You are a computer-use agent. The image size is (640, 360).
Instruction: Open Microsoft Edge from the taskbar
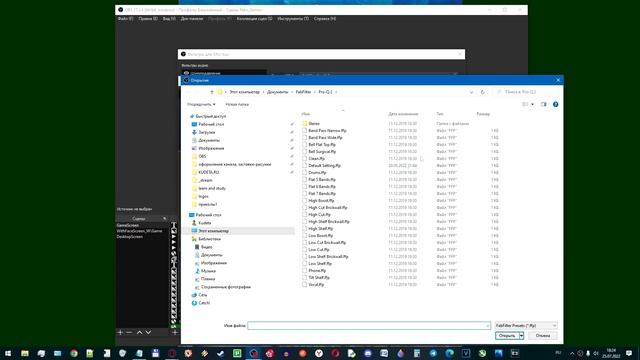[450, 353]
